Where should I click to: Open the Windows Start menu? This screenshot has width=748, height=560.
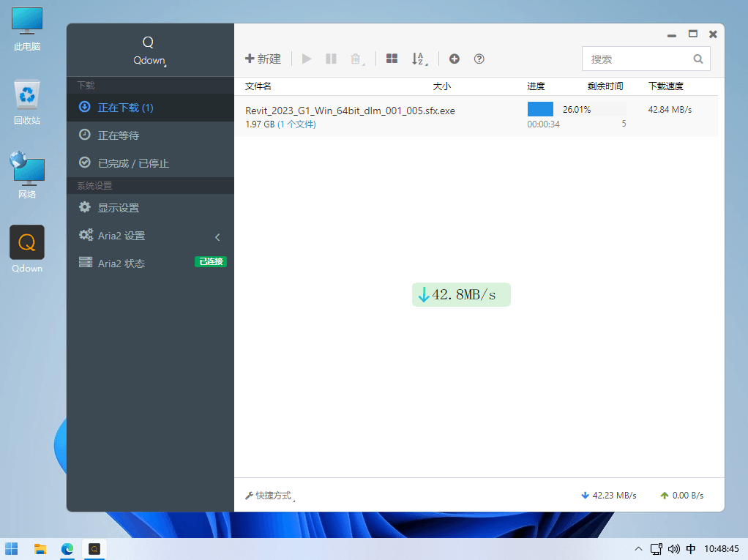pos(12,549)
